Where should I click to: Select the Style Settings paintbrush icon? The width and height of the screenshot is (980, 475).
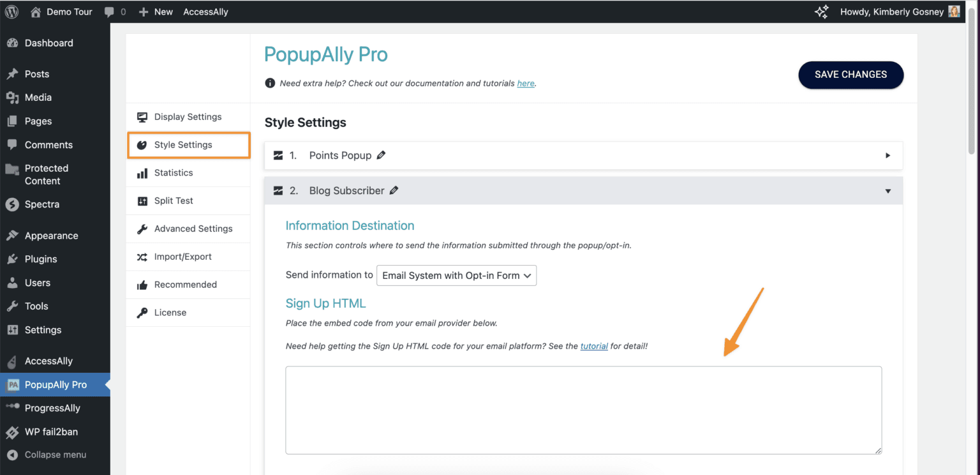click(142, 145)
